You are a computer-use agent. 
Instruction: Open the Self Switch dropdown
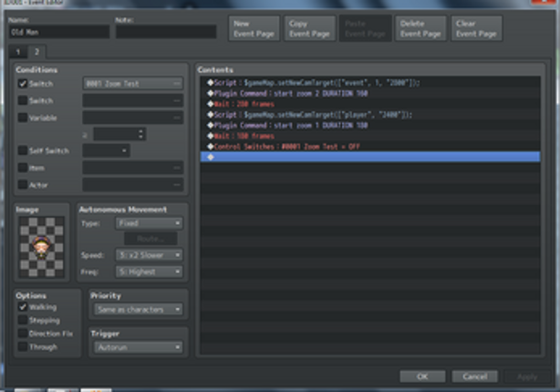point(106,150)
